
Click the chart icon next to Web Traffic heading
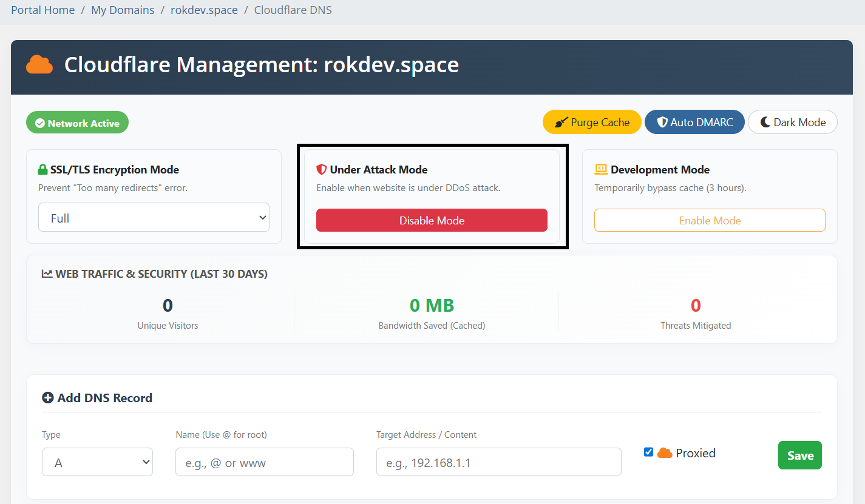48,273
